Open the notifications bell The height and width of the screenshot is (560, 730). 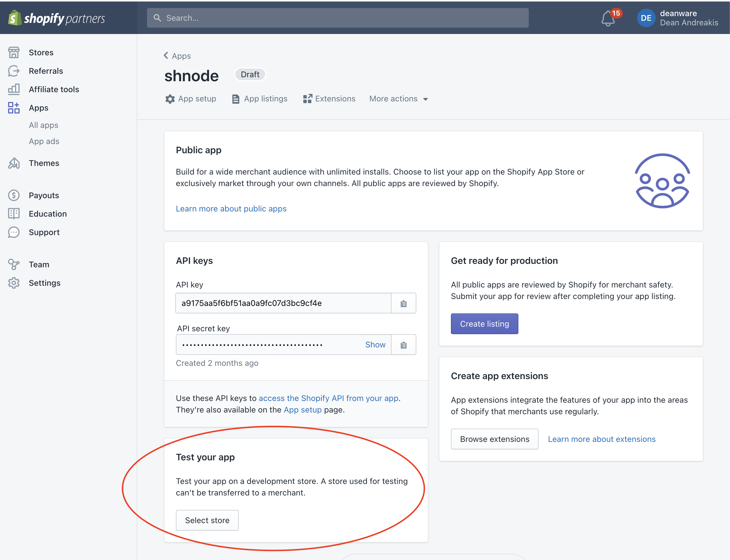[608, 19]
